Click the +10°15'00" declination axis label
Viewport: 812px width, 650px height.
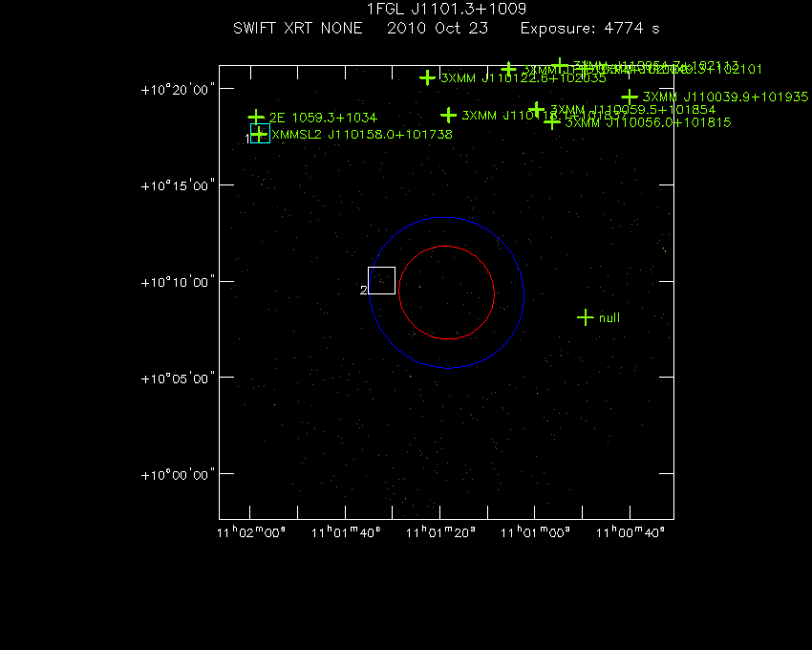(x=178, y=186)
